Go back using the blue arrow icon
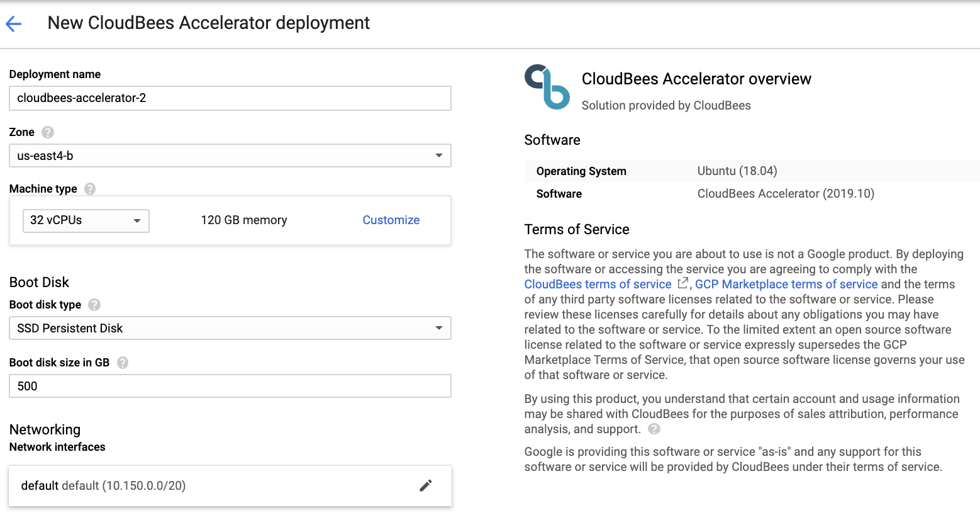 13,24
